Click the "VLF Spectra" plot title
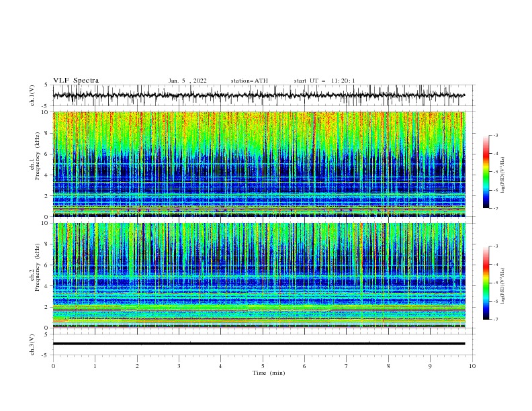Viewport: 532px width, 411px height. click(76, 81)
